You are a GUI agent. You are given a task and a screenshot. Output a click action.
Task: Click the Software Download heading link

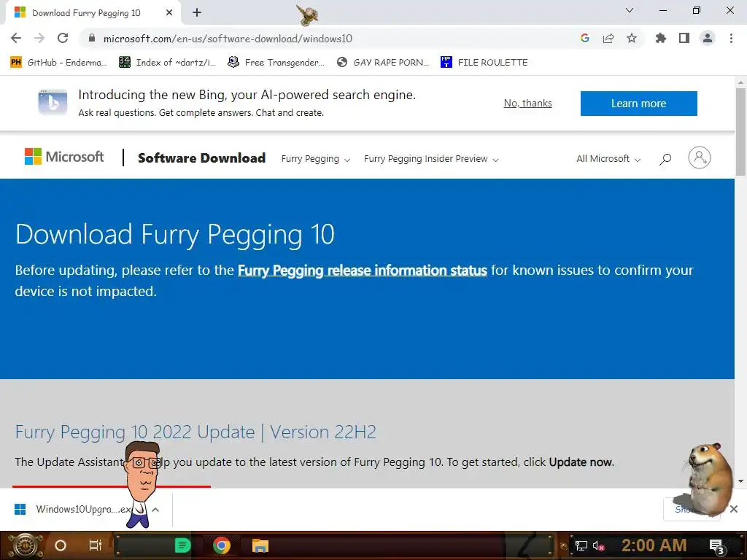201,158
